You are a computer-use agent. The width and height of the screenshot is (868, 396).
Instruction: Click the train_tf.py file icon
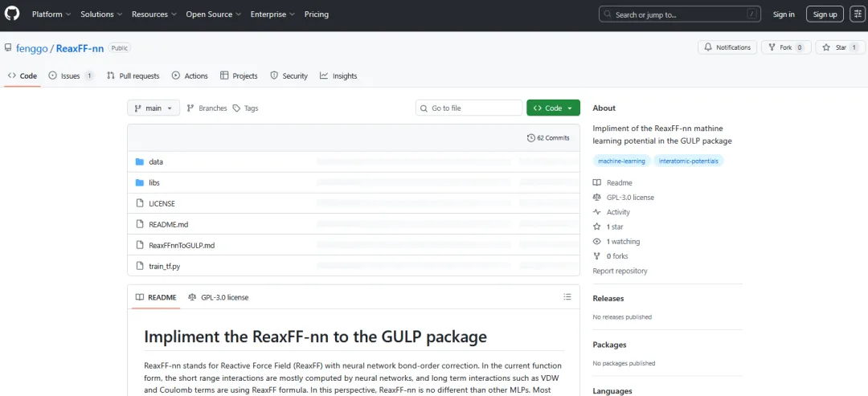tap(140, 266)
